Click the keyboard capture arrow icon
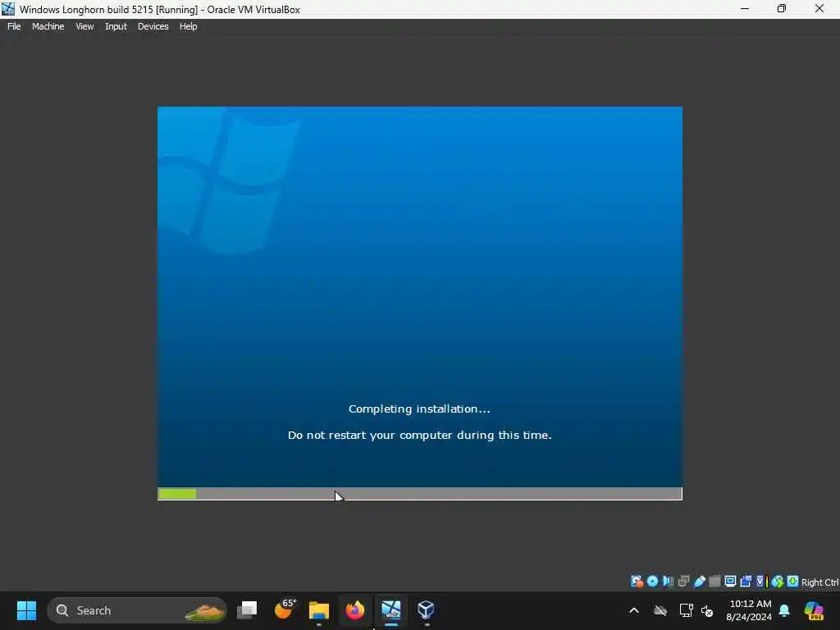The width and height of the screenshot is (840, 630). pyautogui.click(x=793, y=582)
